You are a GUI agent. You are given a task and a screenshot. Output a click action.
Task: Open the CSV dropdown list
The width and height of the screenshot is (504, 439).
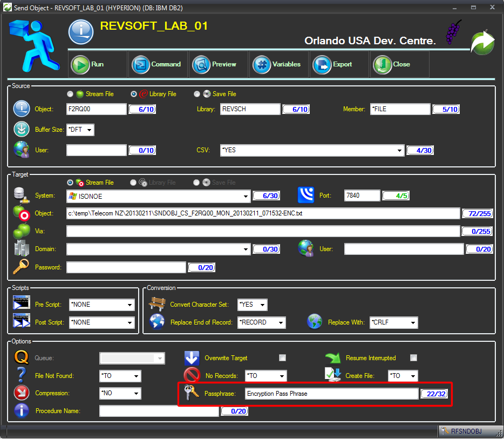[x=399, y=151]
